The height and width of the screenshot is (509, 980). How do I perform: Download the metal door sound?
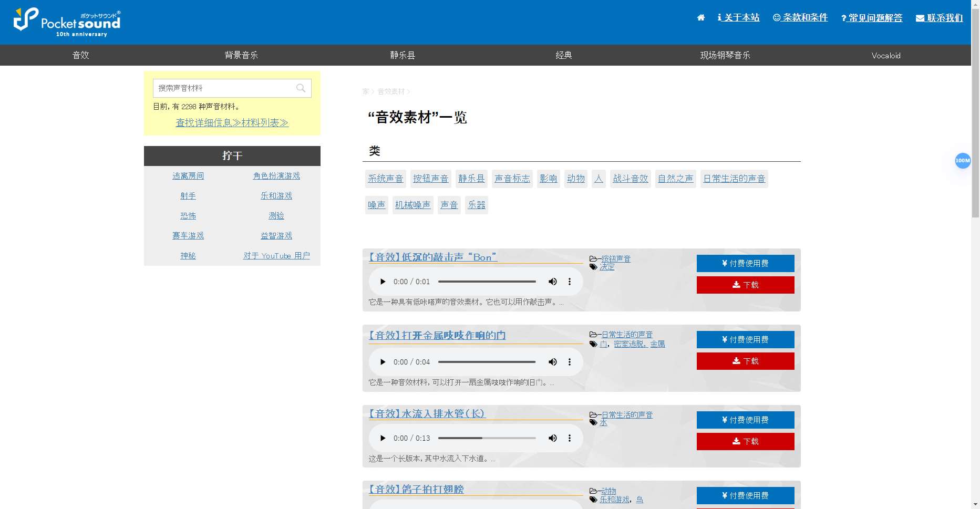pyautogui.click(x=746, y=361)
